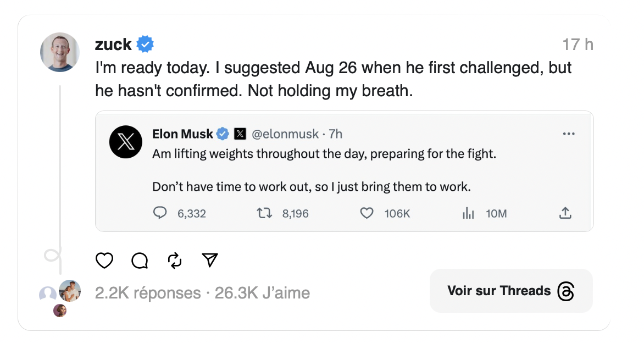Click the X logo avatar
Viewport: 644px width, 343px height.
[126, 142]
